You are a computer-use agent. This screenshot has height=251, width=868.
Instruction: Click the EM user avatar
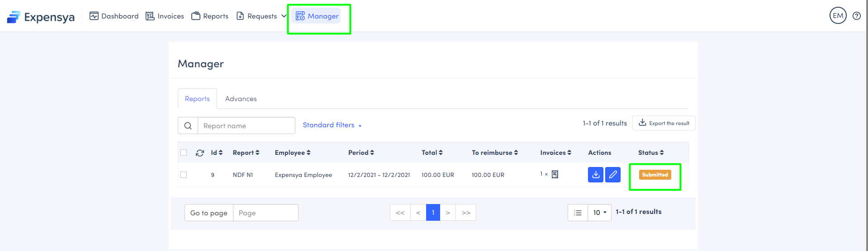[838, 16]
